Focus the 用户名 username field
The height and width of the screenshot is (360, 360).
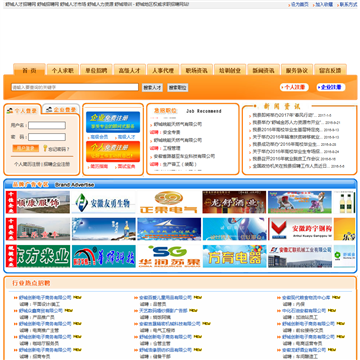pos(47,125)
